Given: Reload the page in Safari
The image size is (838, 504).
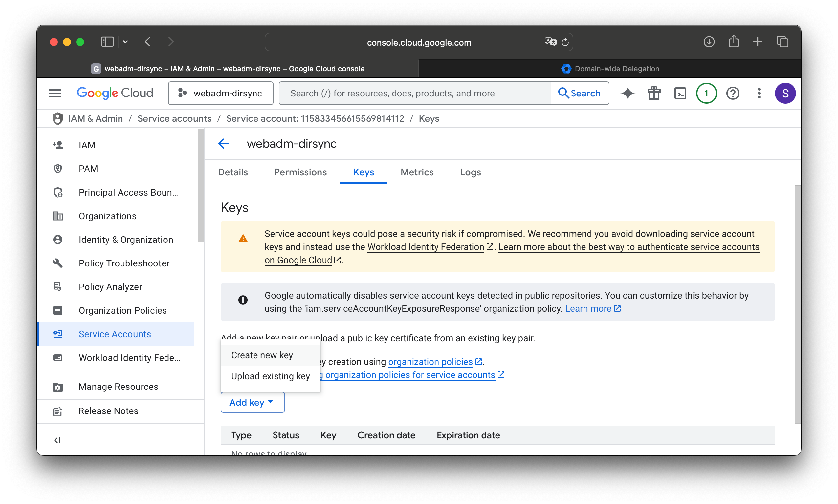Looking at the screenshot, I should tap(565, 42).
